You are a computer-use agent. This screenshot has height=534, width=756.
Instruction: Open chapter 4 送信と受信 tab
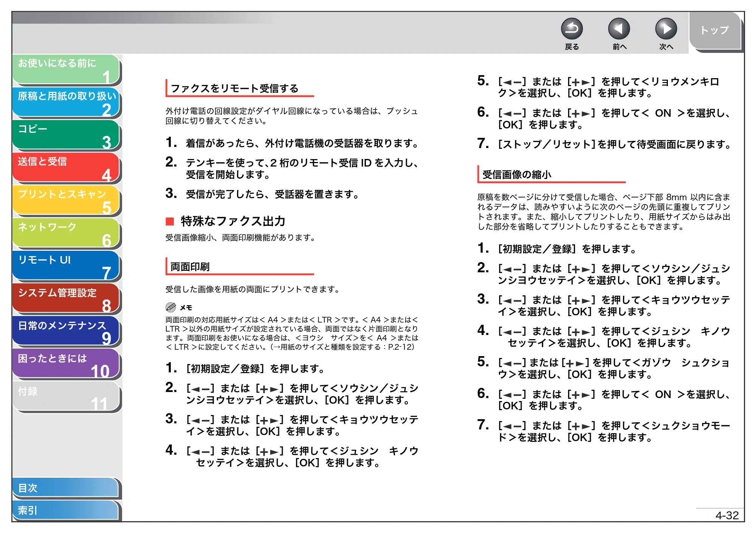coord(66,168)
